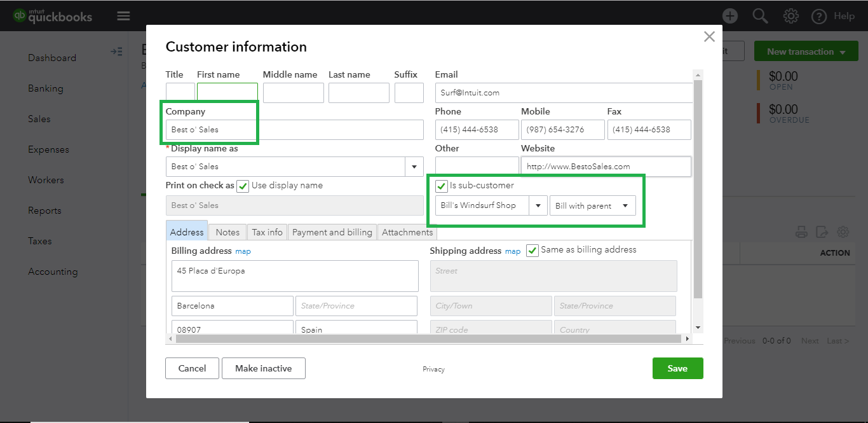The height and width of the screenshot is (423, 868).
Task: Click the billing country Spain field
Action: (356, 327)
